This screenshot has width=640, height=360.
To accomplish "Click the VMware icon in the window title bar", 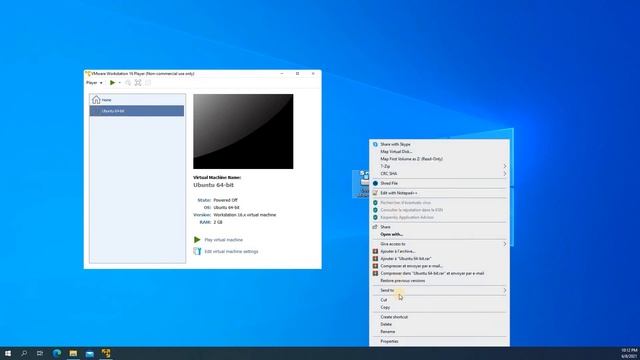I will [88, 73].
